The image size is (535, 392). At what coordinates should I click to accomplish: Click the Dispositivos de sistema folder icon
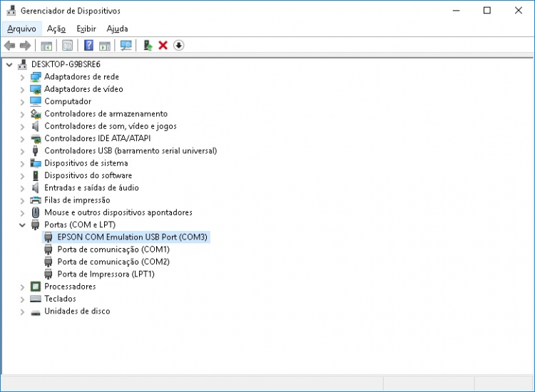[36, 163]
